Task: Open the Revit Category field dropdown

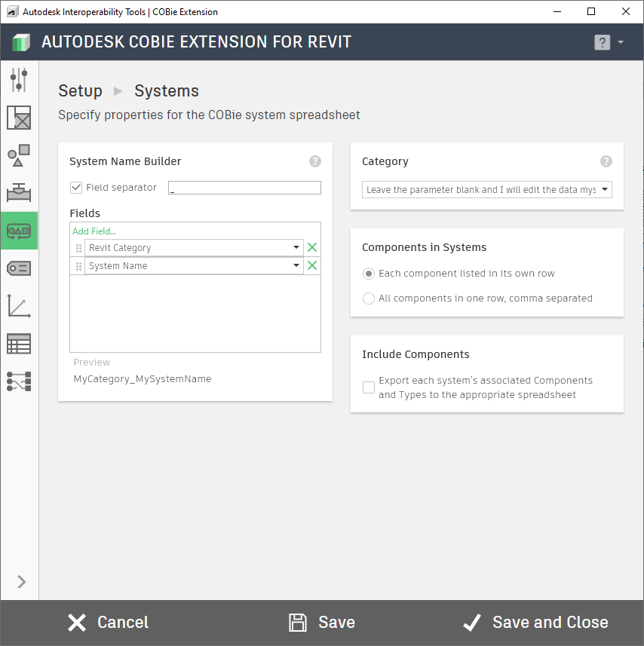Action: pos(296,247)
